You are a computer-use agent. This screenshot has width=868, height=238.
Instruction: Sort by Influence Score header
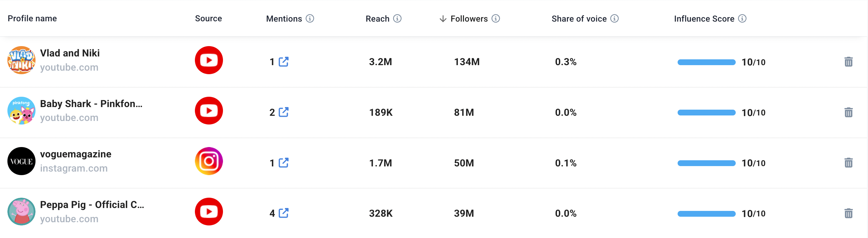(x=704, y=18)
